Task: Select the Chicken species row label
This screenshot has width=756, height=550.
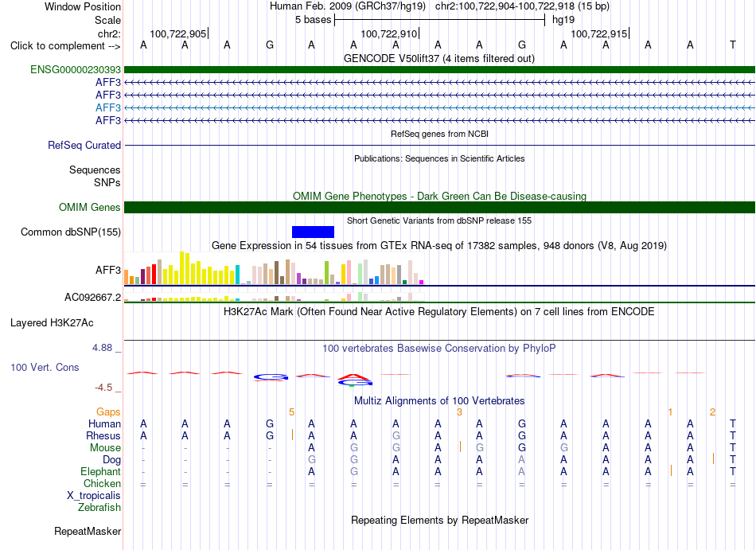Action: (102, 484)
